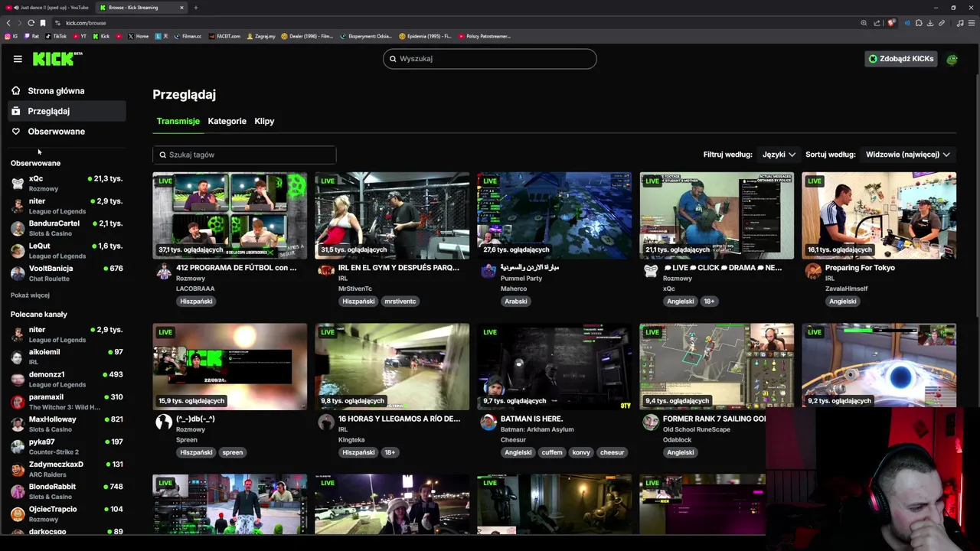Bookmark this page with the bookmark icon

[x=43, y=23]
